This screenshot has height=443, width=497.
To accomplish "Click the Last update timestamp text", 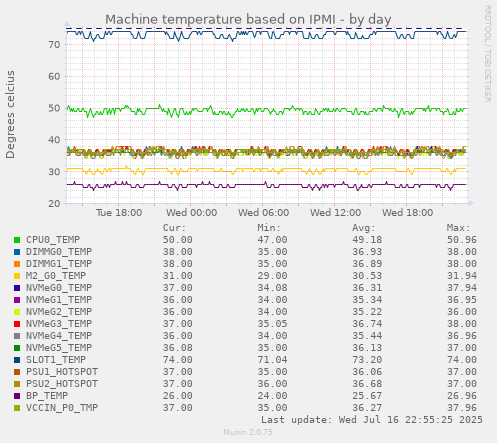I will (x=372, y=420).
